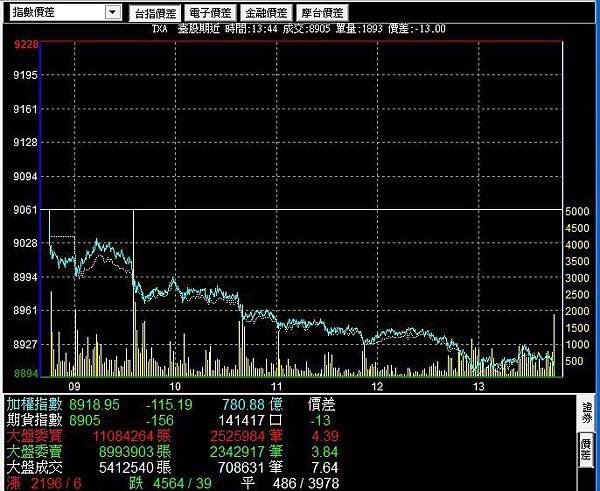Click the 09 hour time axis label
This screenshot has height=491, width=600.
[74, 386]
